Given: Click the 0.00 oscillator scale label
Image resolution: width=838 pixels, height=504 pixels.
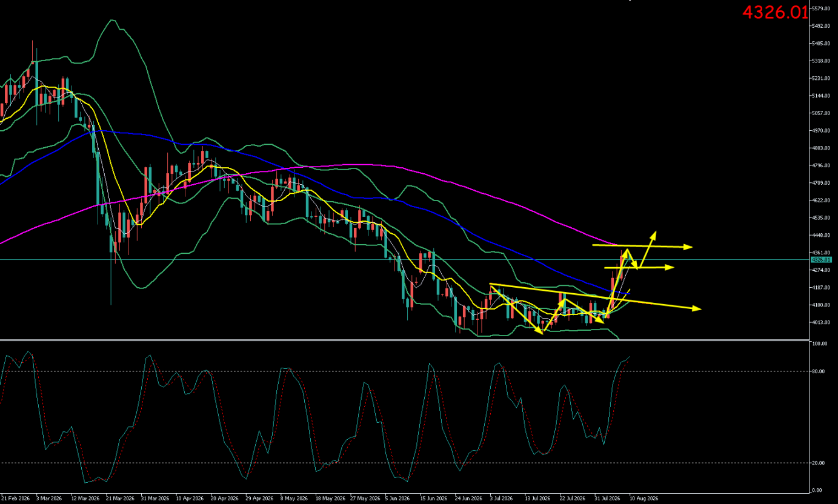Looking at the screenshot, I should pyautogui.click(x=818, y=490).
